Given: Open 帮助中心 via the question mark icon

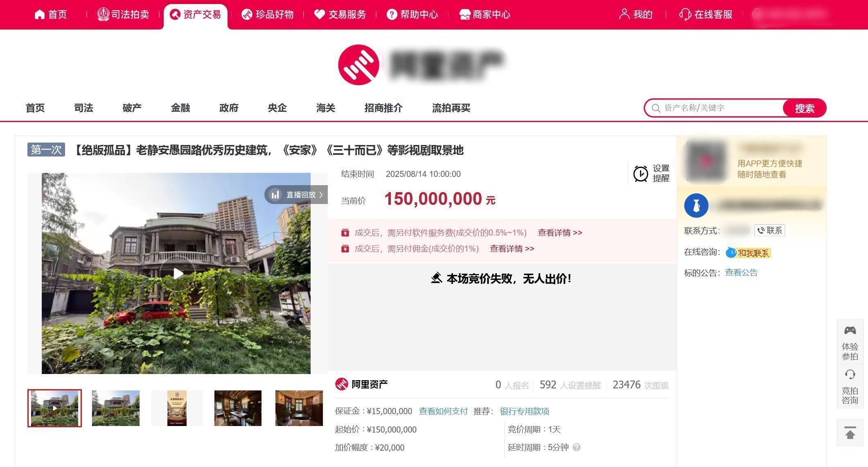Looking at the screenshot, I should coord(392,14).
